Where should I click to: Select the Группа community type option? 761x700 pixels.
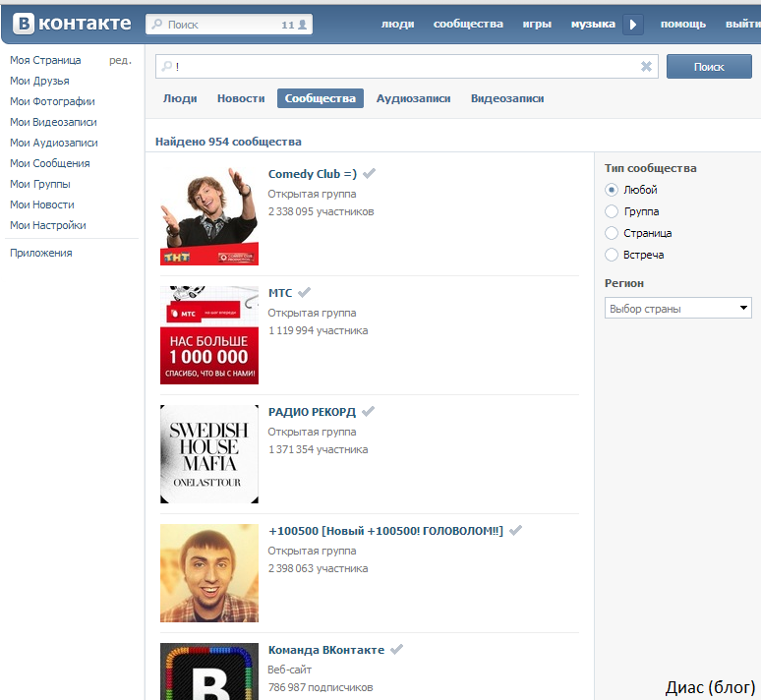[612, 211]
